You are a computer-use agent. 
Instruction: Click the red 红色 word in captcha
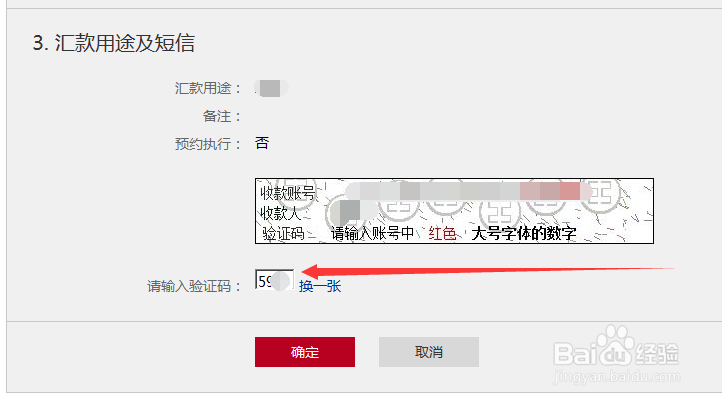click(x=442, y=233)
